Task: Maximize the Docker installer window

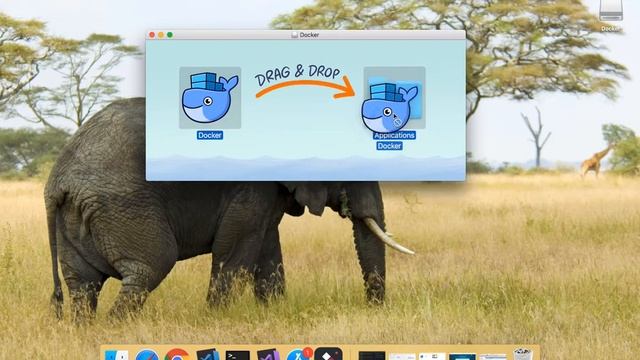Action: (170, 35)
